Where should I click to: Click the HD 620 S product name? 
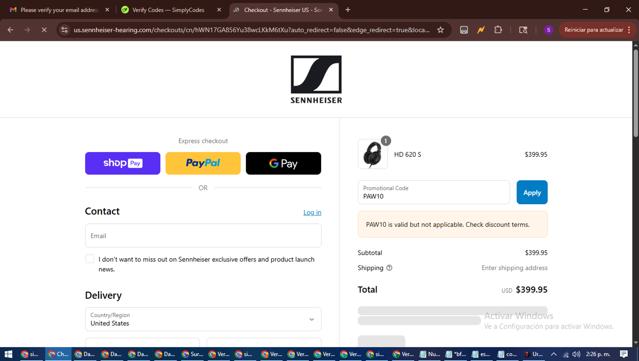click(x=408, y=154)
